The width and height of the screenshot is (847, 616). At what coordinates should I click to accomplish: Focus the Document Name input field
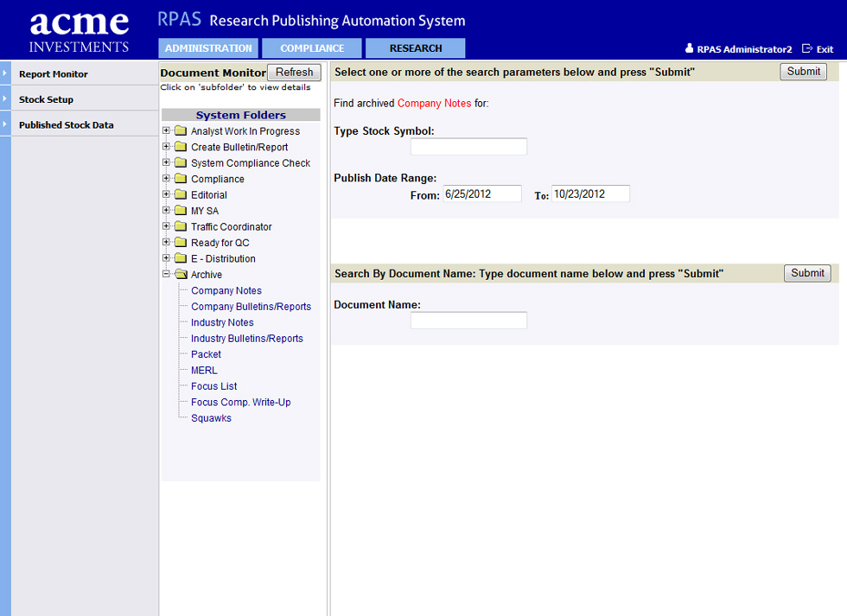468,321
